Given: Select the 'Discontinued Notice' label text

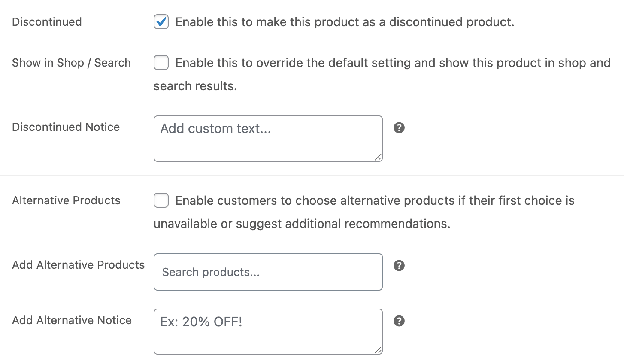Looking at the screenshot, I should (66, 127).
